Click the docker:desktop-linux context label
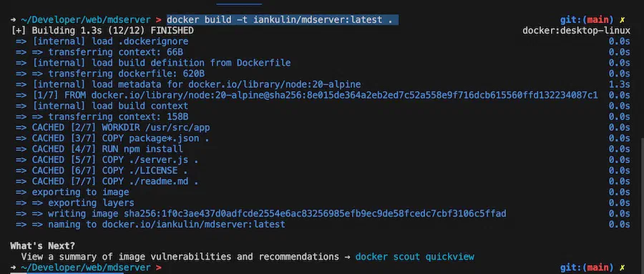644x274 pixels. [576, 31]
